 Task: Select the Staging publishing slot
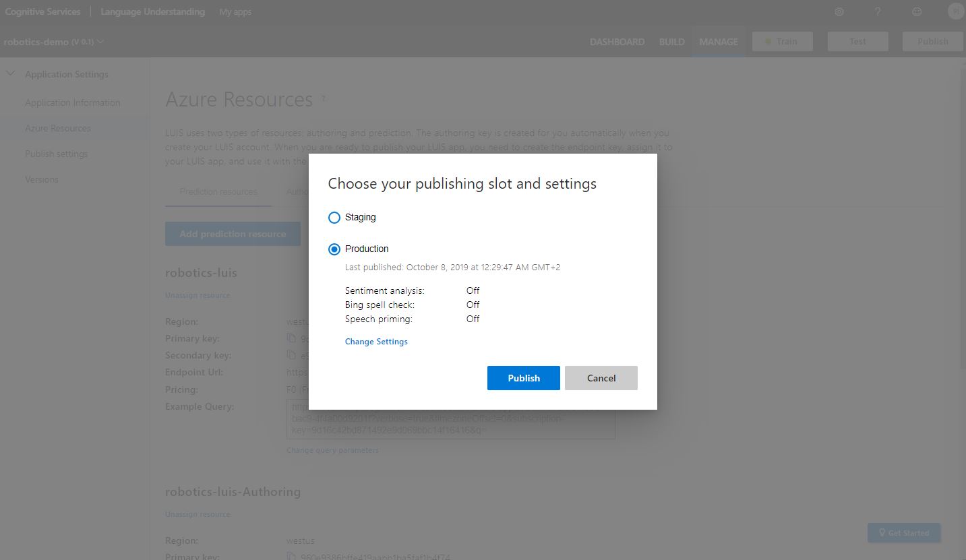pos(334,218)
